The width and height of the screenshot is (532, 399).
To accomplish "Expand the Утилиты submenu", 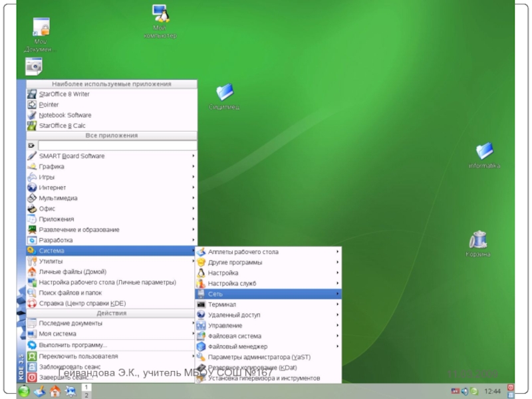I will pos(111,261).
